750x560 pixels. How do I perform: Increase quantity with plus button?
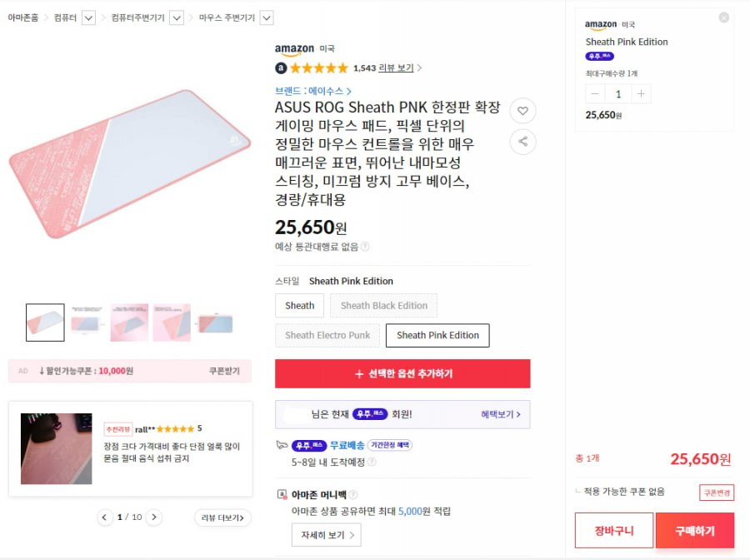coord(641,93)
